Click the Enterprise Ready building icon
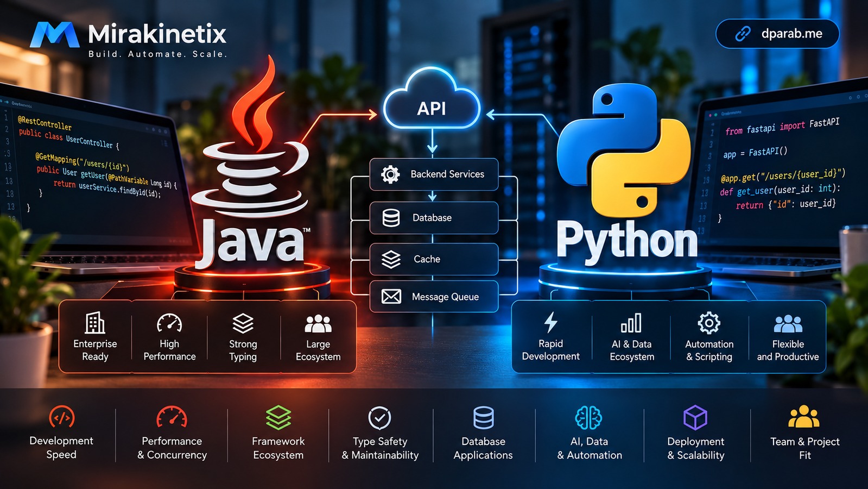 [95, 323]
